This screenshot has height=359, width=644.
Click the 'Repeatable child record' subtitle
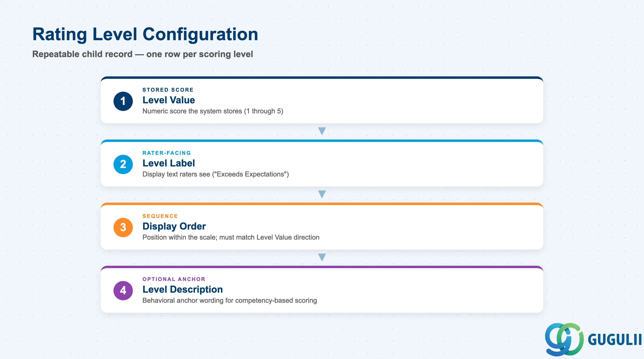(142, 54)
